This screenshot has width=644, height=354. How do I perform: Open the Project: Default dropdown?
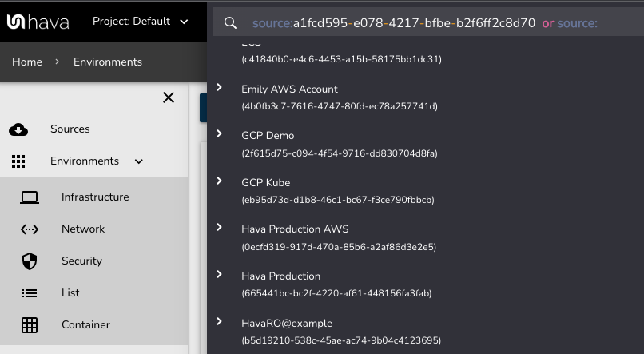click(140, 22)
